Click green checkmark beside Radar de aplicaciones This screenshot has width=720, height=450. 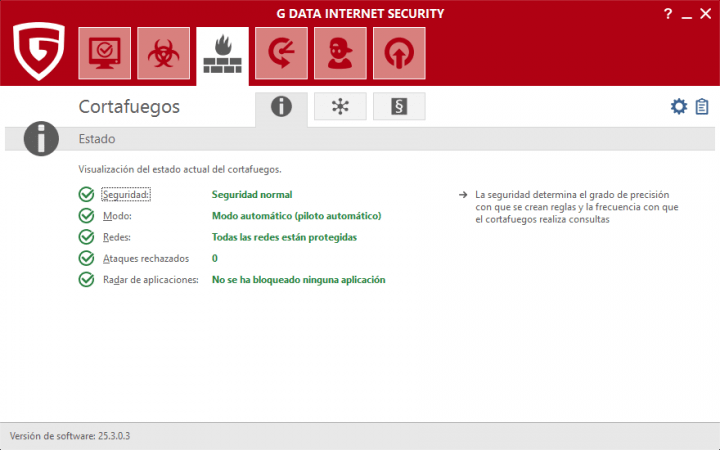tap(86, 279)
